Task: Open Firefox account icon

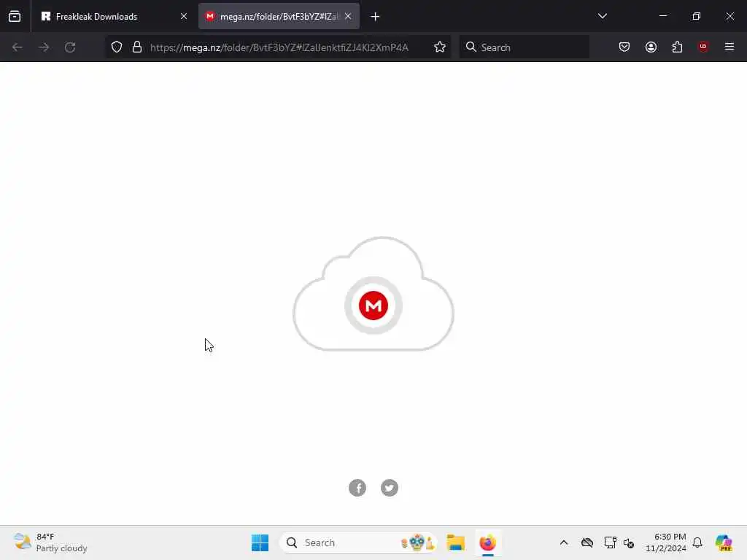Action: coord(651,47)
